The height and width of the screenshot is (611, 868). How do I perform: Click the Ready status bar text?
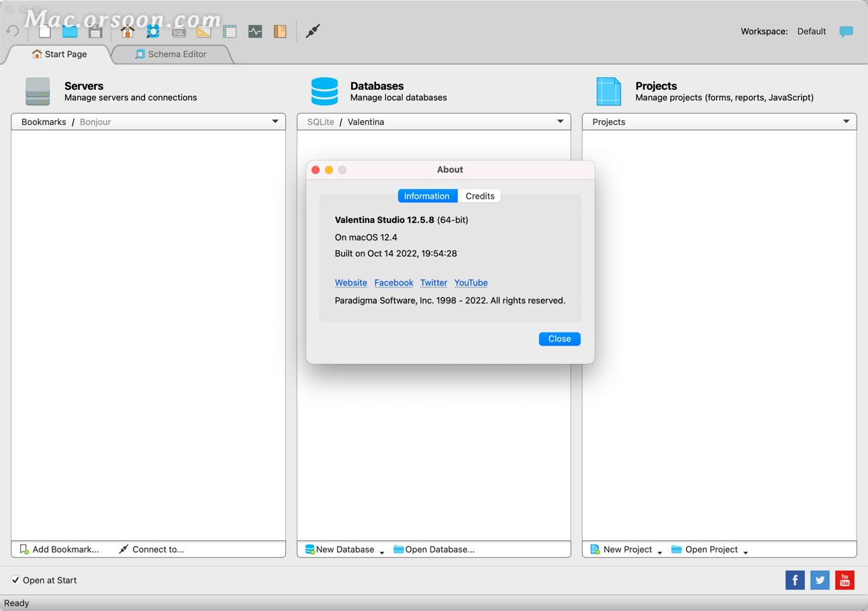tap(17, 603)
